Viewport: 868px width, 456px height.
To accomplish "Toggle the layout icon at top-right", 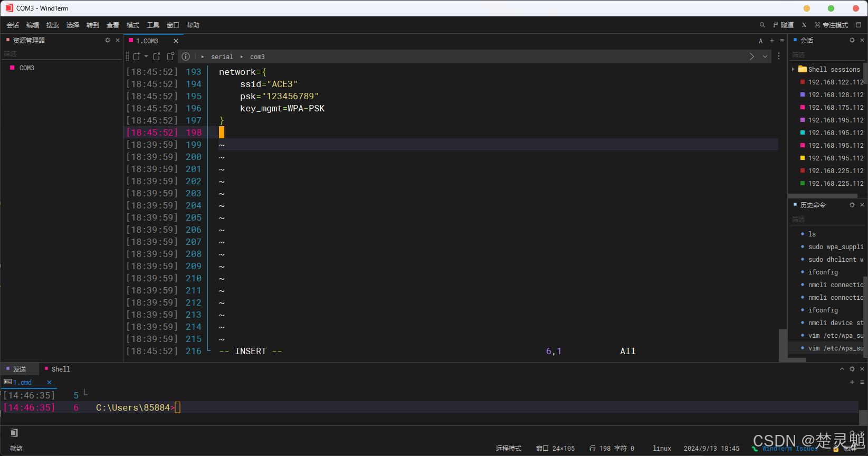I will 859,25.
